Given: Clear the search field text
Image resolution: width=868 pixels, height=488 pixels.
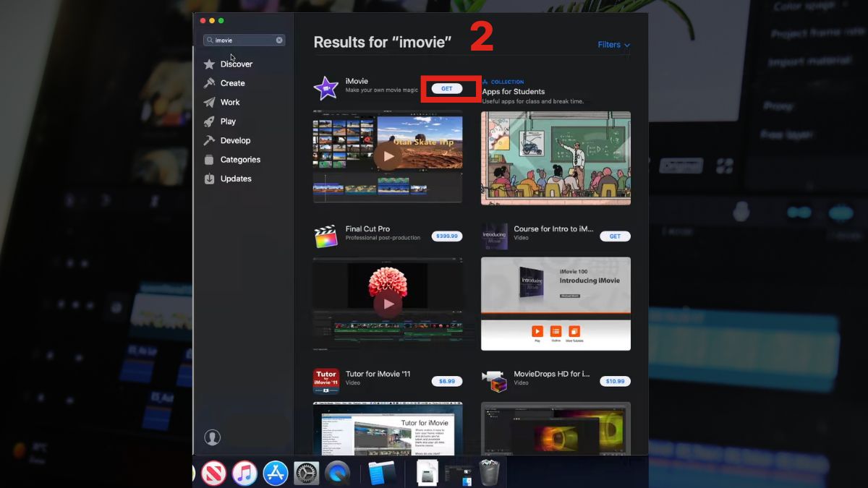Looking at the screenshot, I should coord(279,40).
